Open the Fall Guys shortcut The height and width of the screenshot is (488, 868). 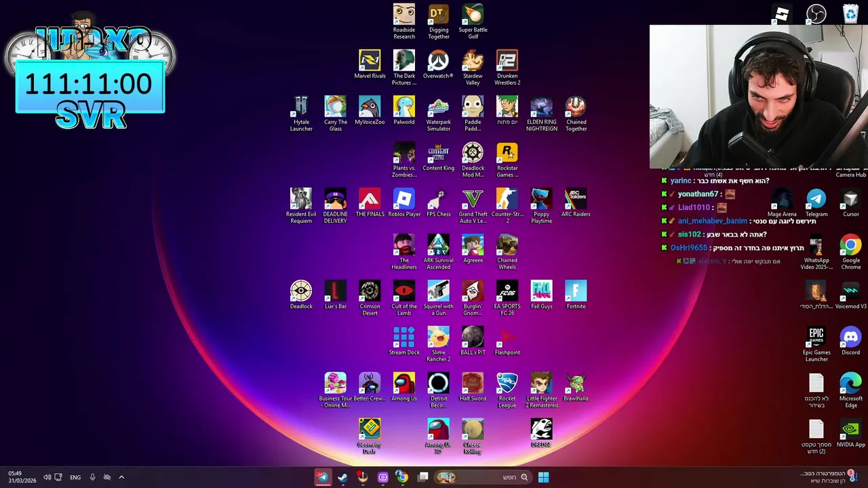(541, 296)
